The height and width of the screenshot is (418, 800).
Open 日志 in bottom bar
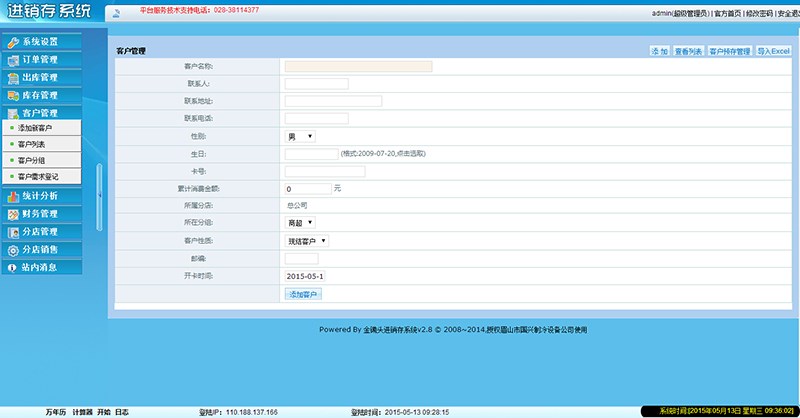[x=122, y=412]
